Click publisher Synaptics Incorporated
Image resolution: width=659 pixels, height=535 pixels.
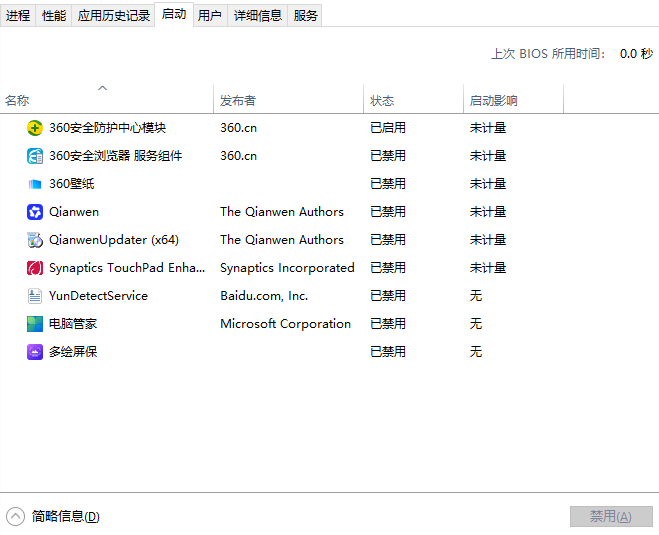click(287, 268)
